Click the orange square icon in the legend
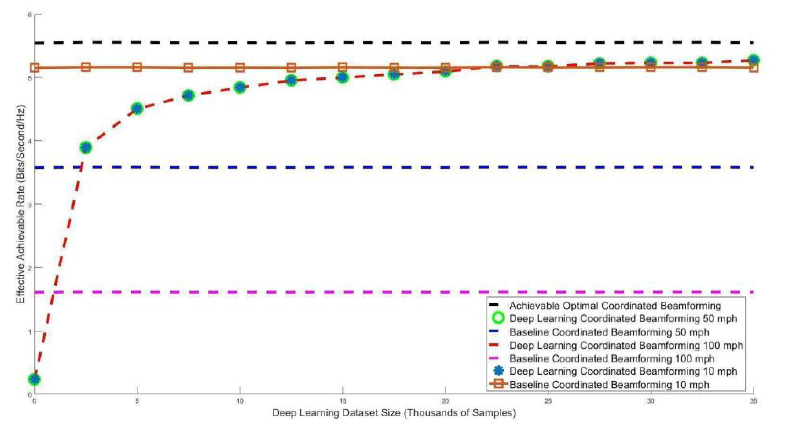 (497, 384)
